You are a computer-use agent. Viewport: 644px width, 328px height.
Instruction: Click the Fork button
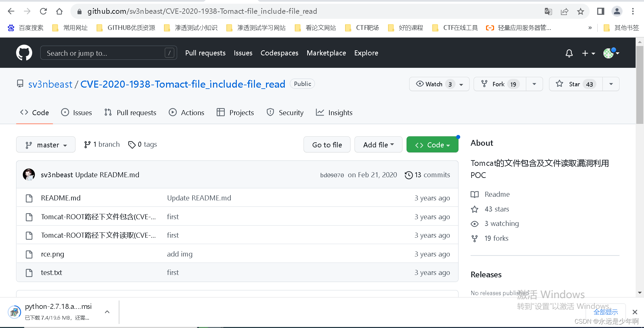(x=500, y=84)
